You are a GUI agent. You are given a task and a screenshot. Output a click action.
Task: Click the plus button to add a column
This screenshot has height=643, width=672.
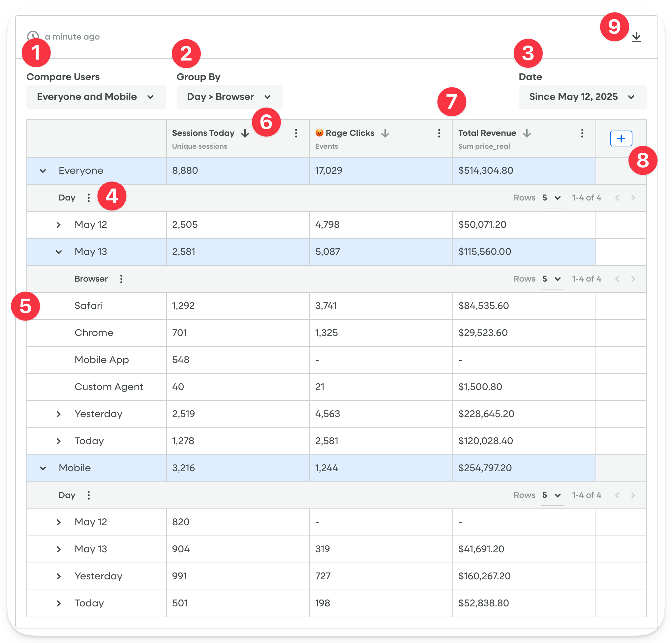(x=621, y=138)
